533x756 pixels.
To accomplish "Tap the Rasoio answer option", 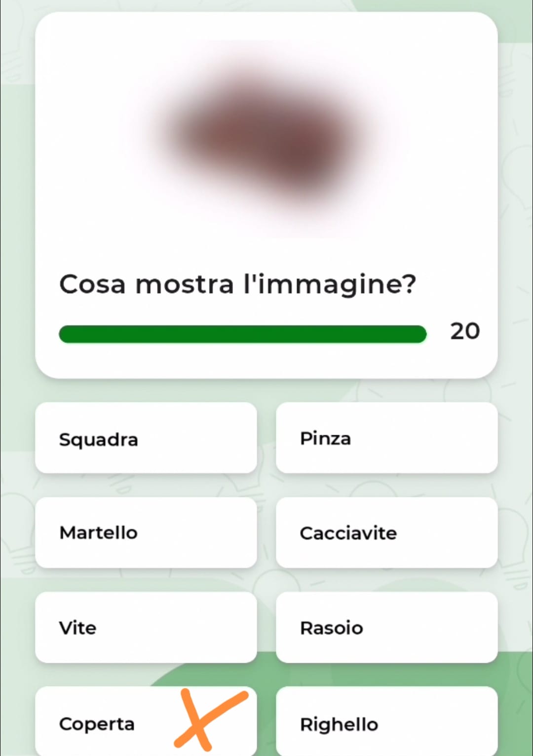I will tap(386, 628).
